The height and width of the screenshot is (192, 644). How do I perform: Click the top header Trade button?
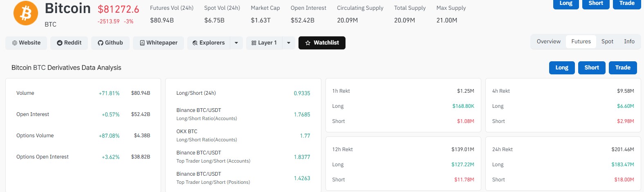click(x=627, y=4)
